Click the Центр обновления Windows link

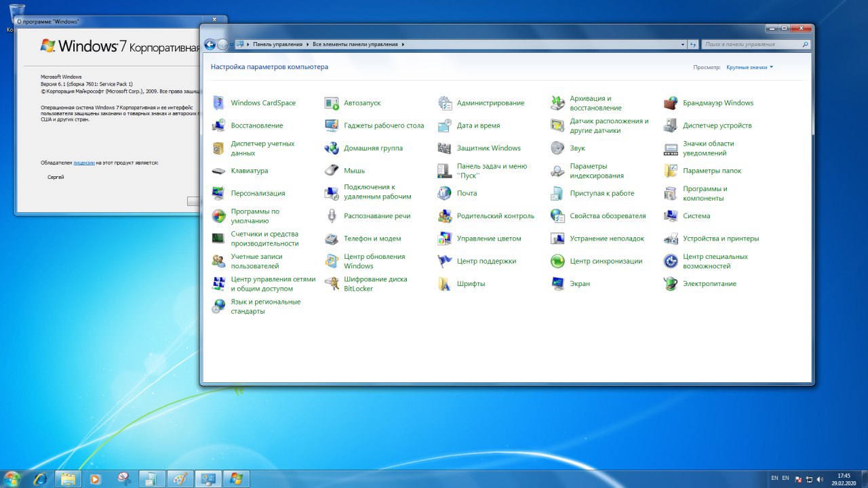coord(374,261)
